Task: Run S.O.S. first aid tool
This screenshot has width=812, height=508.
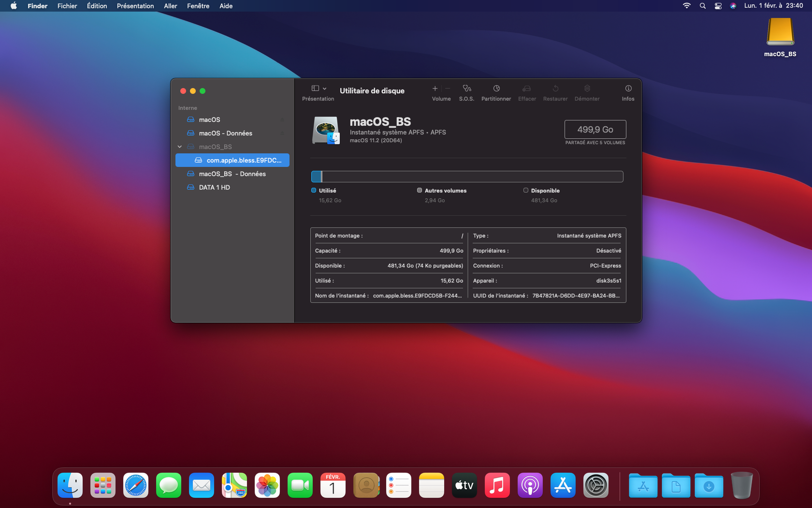Action: pyautogui.click(x=466, y=89)
